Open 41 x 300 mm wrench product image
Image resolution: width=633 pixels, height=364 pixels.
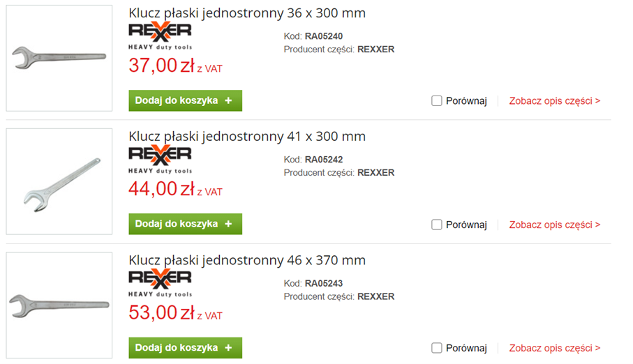point(59,181)
